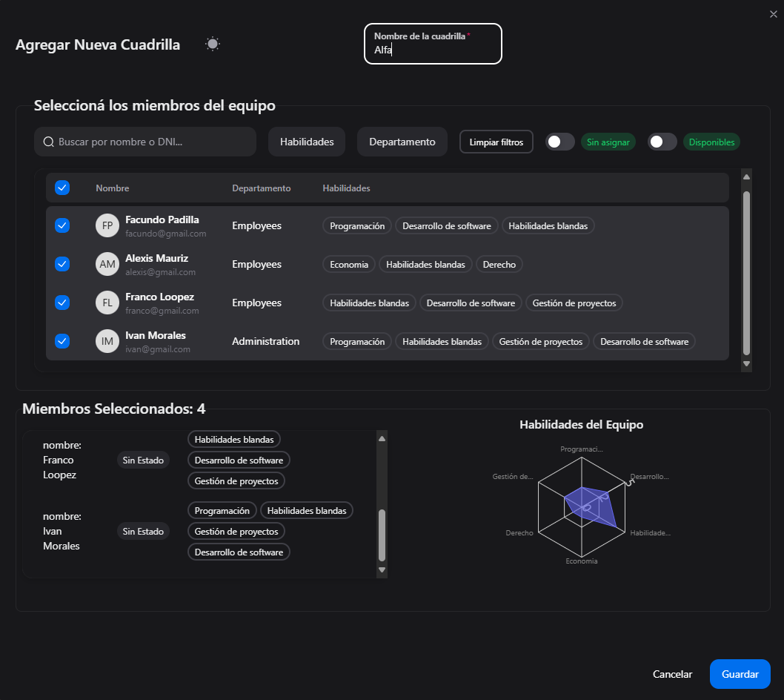This screenshot has height=700, width=784.
Task: Click the Cancelar button
Action: pos(672,674)
